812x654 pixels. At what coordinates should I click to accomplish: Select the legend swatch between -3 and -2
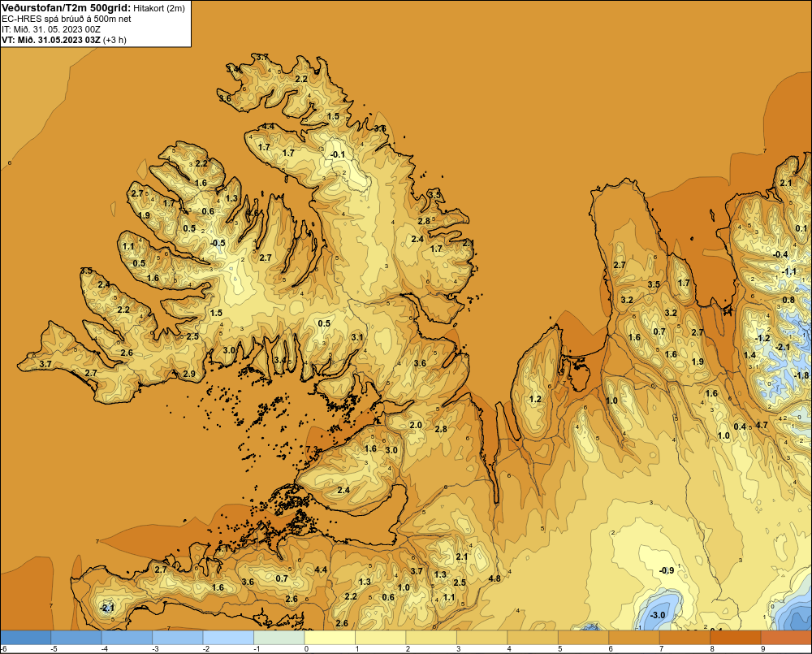point(178,638)
